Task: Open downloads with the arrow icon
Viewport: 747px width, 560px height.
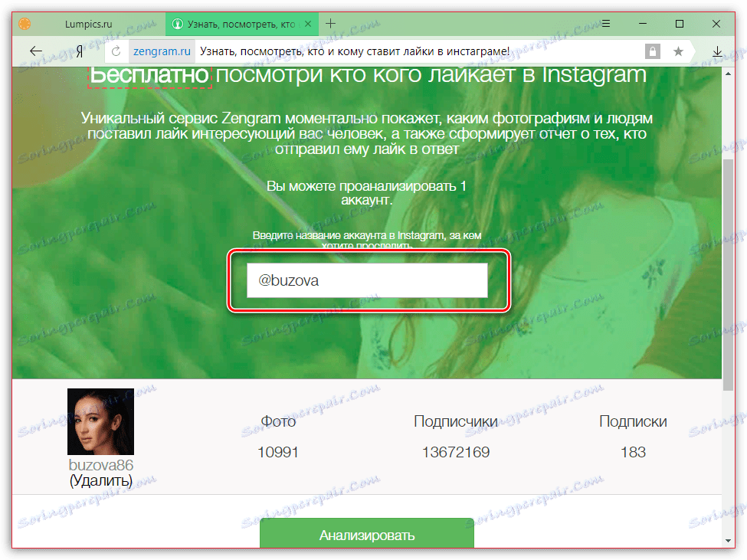Action: pyautogui.click(x=717, y=51)
